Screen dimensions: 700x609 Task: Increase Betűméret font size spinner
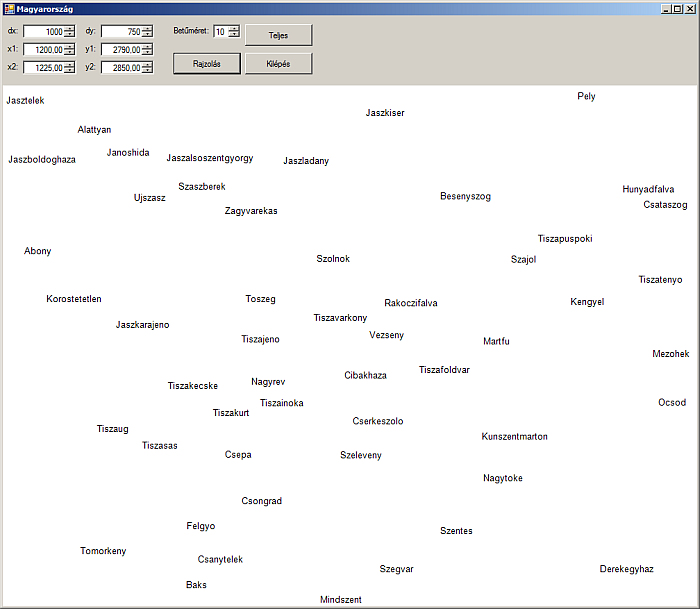coord(234,28)
